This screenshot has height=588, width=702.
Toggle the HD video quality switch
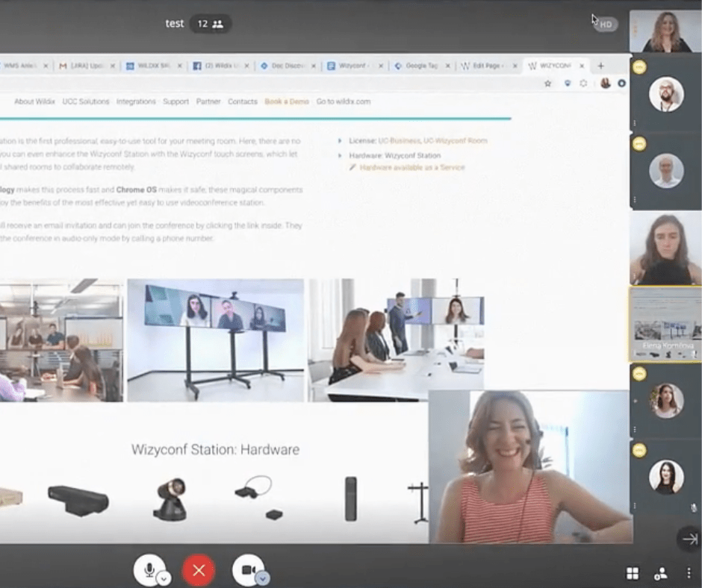605,25
